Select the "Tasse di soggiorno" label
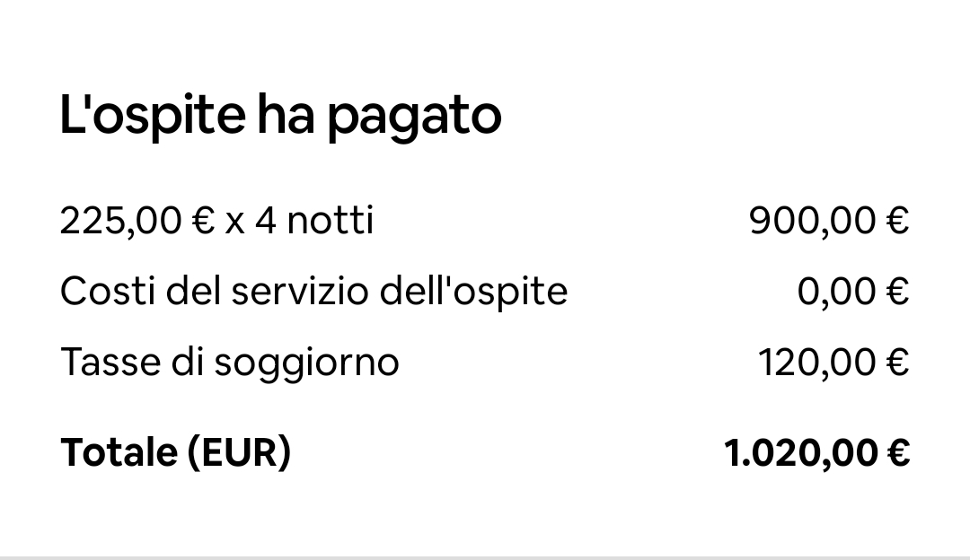This screenshot has height=560, width=970. coord(230,363)
